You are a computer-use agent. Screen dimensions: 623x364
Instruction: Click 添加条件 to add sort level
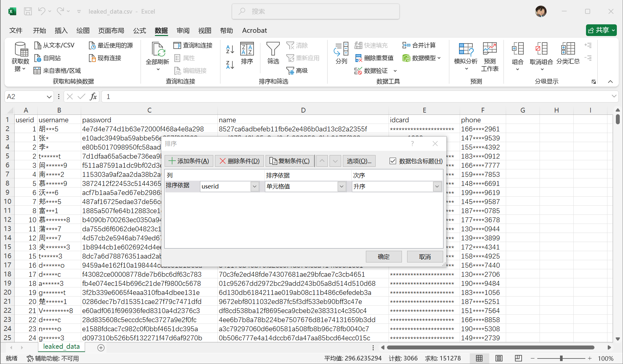point(189,161)
